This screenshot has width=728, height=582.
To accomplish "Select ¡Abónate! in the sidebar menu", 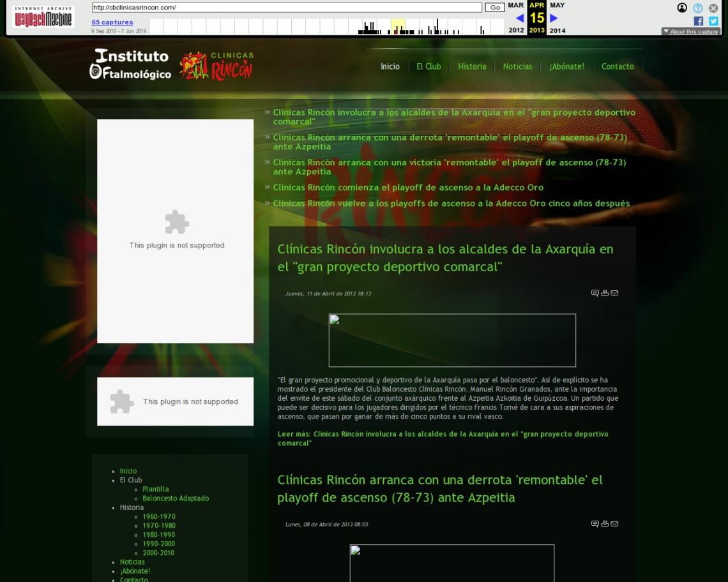I will coord(135,571).
